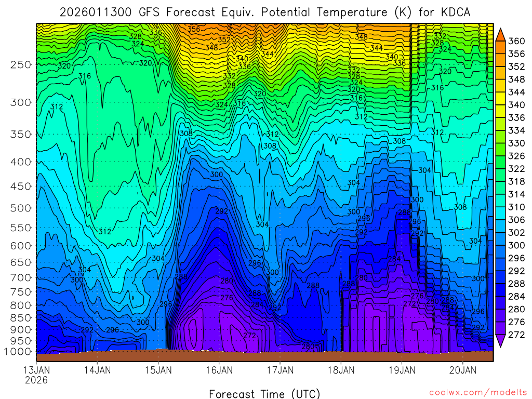532x399 pixels.
Task: Click the 250 pressure level label
Action: coord(21,64)
